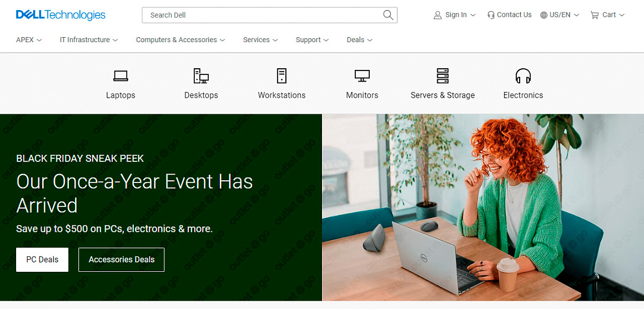Expand the APEX chevron arrow

39,40
